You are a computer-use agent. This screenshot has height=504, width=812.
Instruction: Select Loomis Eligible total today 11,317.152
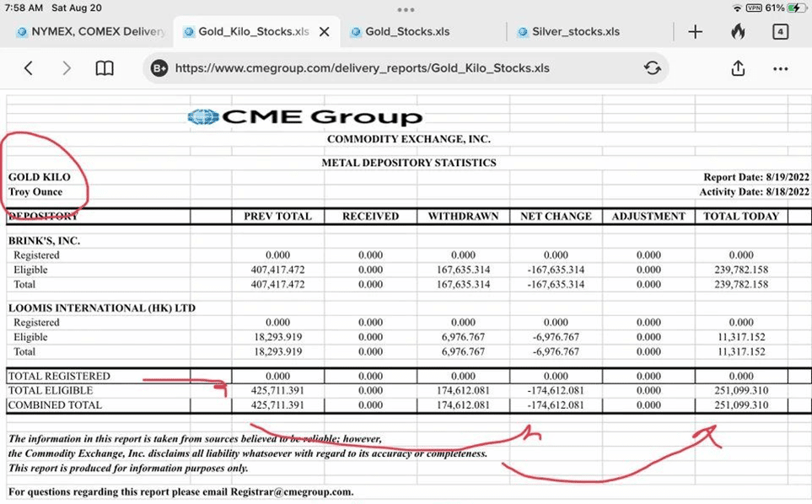[741, 337]
